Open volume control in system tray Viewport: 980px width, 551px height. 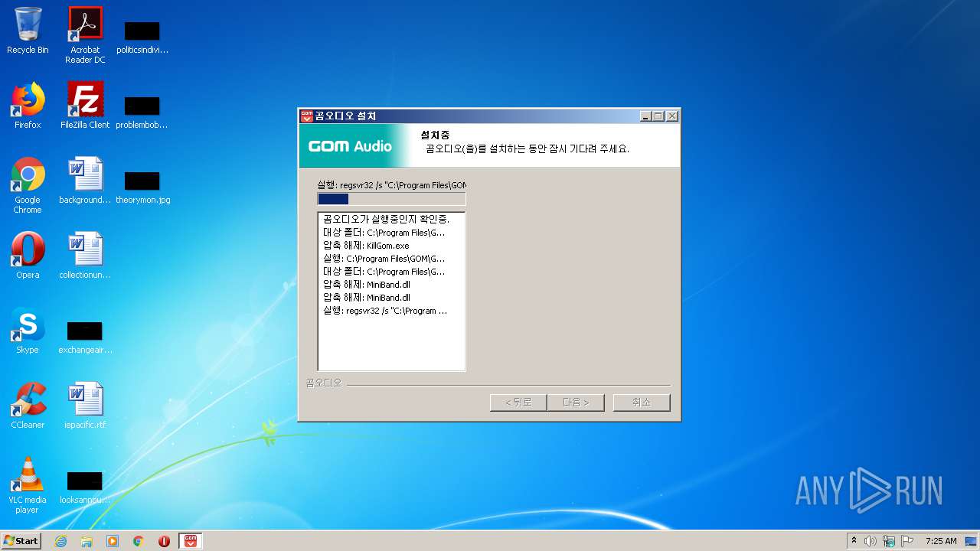[871, 541]
